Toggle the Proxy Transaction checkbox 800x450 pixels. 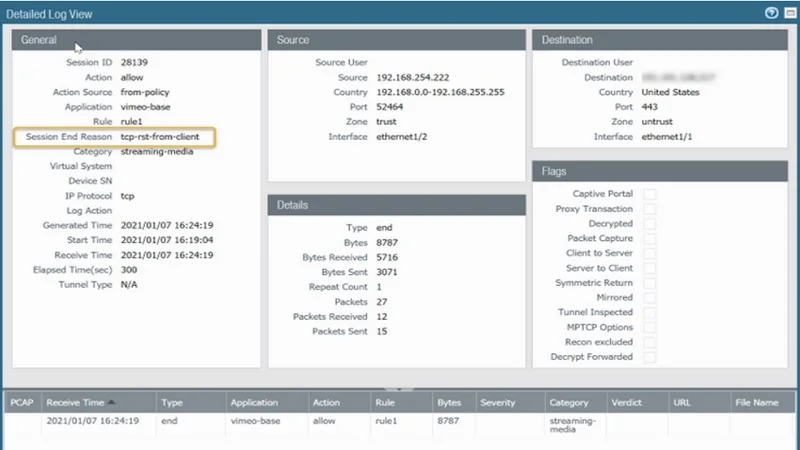649,209
